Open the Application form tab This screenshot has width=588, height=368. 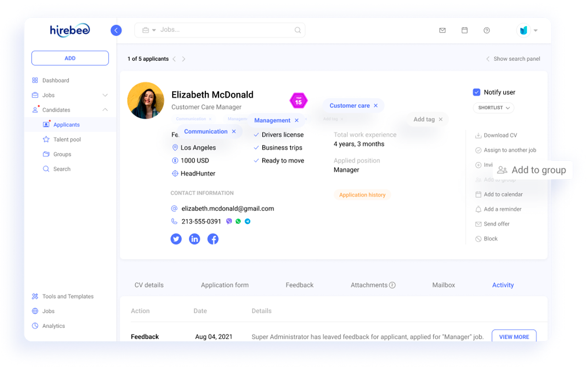(x=225, y=285)
